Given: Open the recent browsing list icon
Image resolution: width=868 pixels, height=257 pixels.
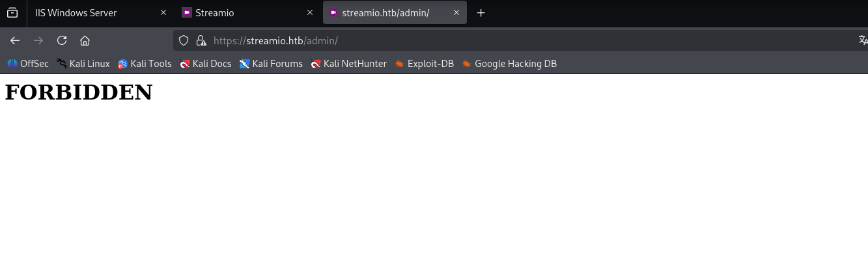Looking at the screenshot, I should (12, 12).
